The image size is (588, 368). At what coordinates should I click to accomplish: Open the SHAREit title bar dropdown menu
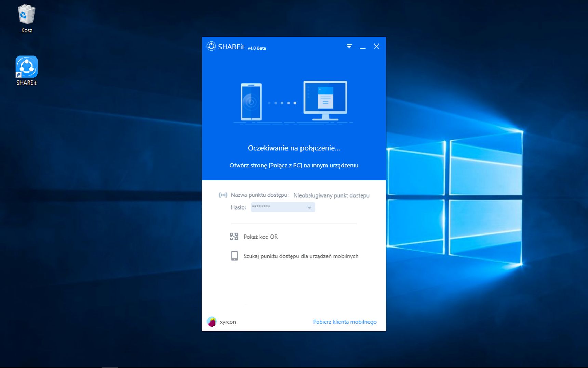pos(349,46)
